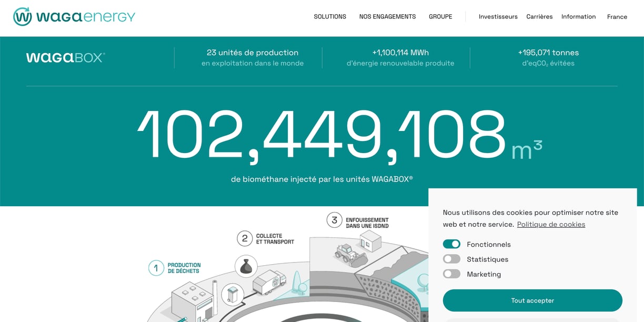Click the Waga Energy logo

pyautogui.click(x=74, y=17)
